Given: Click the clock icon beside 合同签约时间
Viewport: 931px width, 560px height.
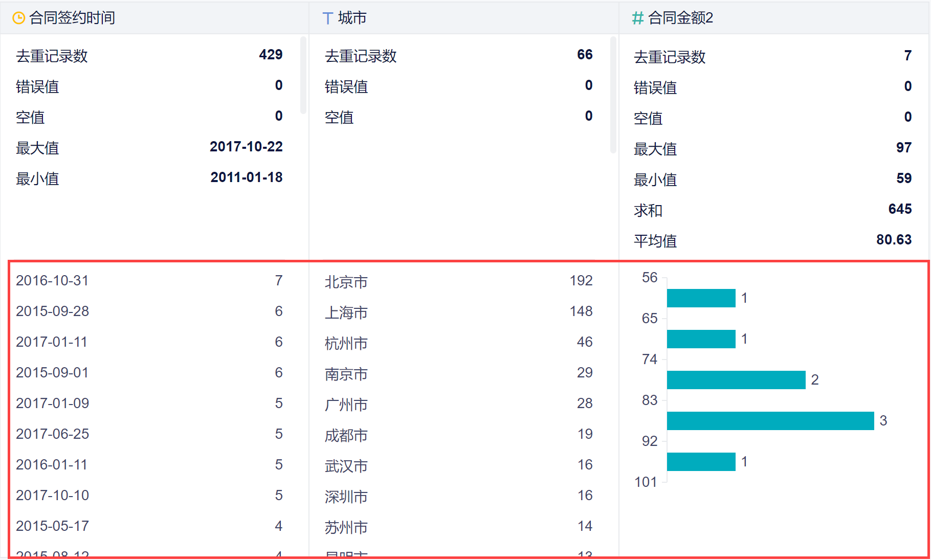Looking at the screenshot, I should coord(18,18).
